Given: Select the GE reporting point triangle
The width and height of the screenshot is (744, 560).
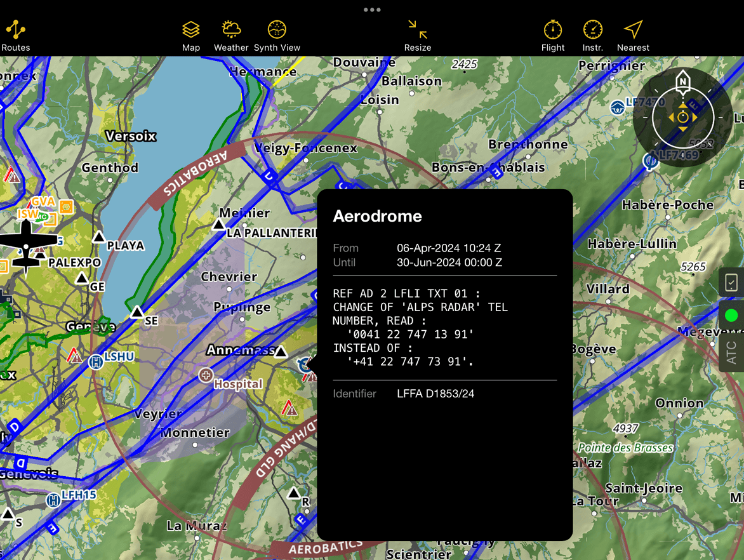Looking at the screenshot, I should pyautogui.click(x=82, y=277).
